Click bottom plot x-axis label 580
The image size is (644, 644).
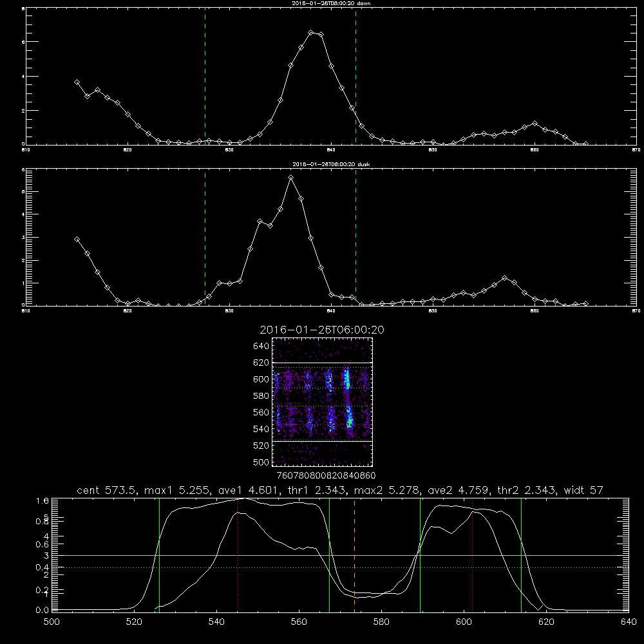tap(381, 622)
